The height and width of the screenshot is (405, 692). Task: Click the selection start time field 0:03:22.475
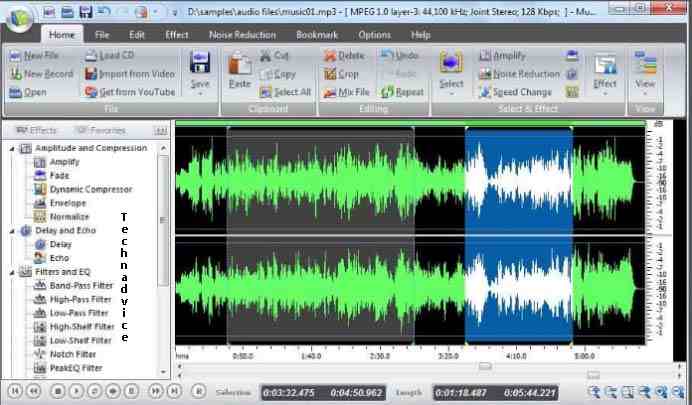[x=290, y=393]
